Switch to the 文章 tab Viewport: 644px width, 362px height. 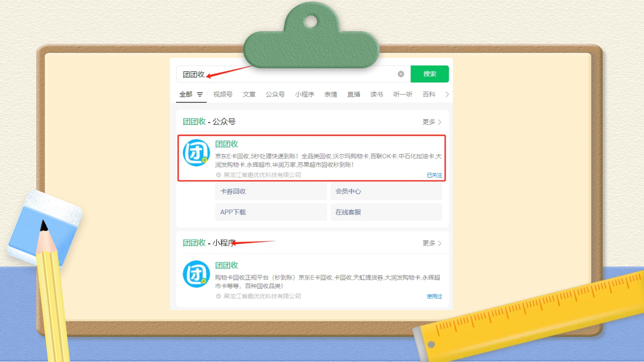click(249, 95)
